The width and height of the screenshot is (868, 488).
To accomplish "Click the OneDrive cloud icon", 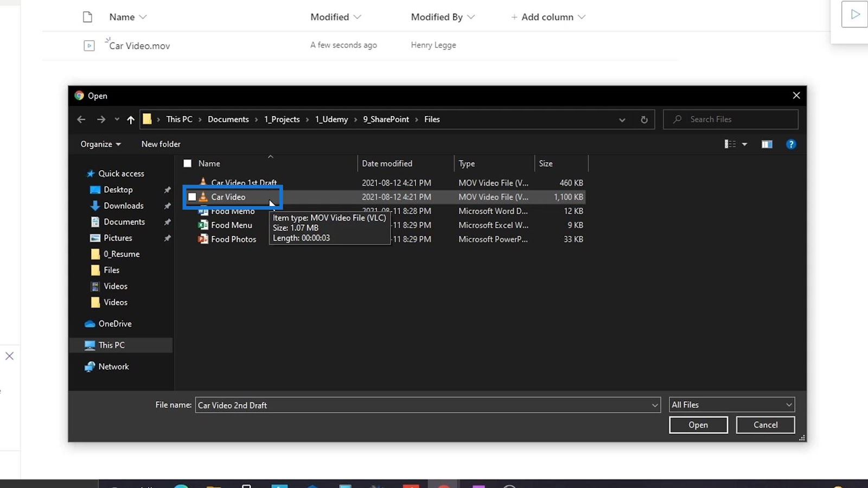I will click(x=90, y=324).
